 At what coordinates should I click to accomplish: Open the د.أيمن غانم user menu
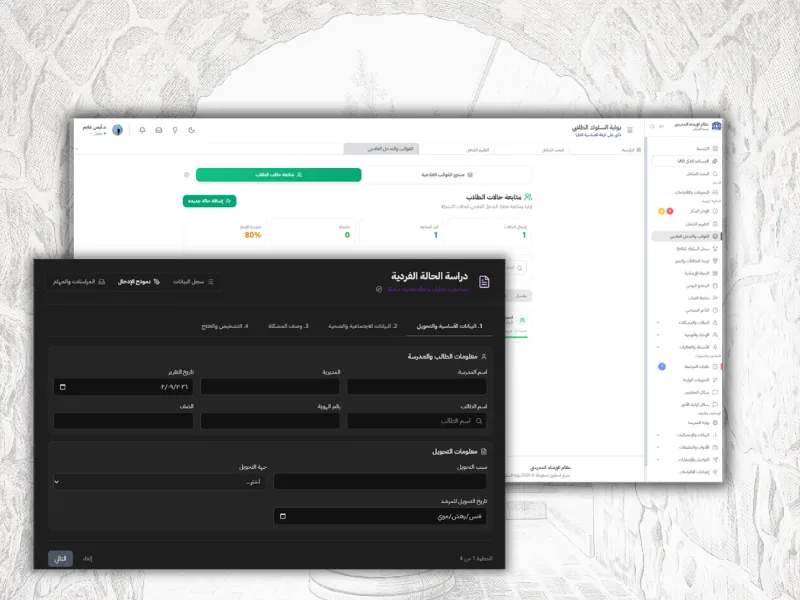pyautogui.click(x=94, y=130)
